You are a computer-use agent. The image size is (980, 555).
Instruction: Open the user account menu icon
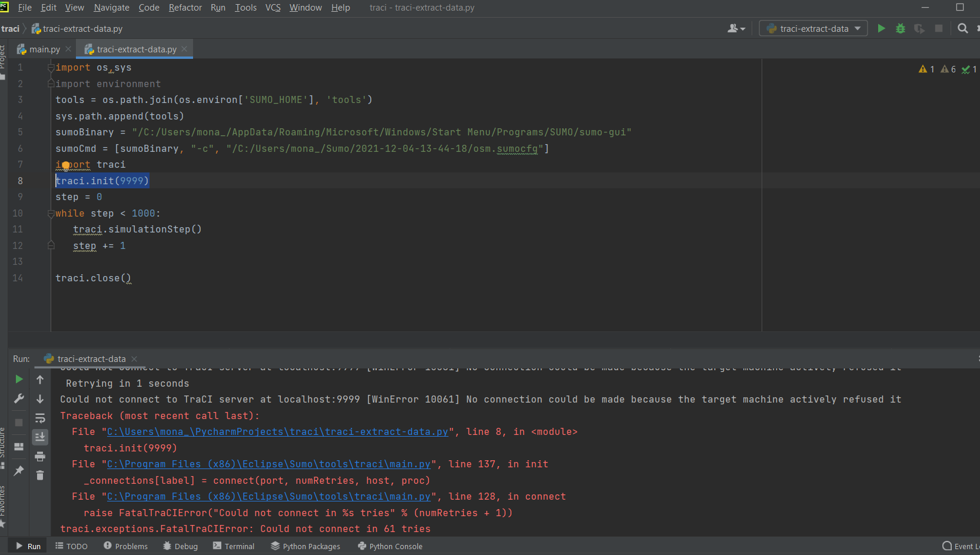(736, 28)
